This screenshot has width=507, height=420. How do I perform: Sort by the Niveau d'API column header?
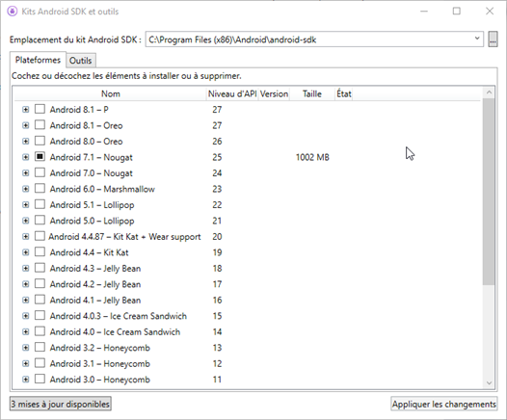coord(232,94)
